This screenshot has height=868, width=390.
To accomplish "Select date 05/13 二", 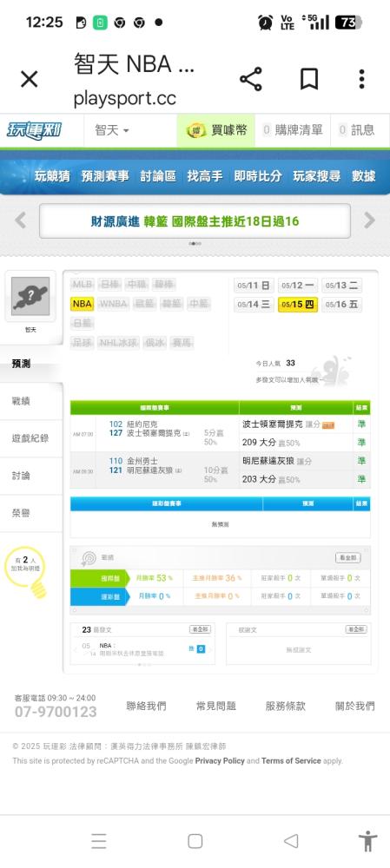I will click(342, 286).
